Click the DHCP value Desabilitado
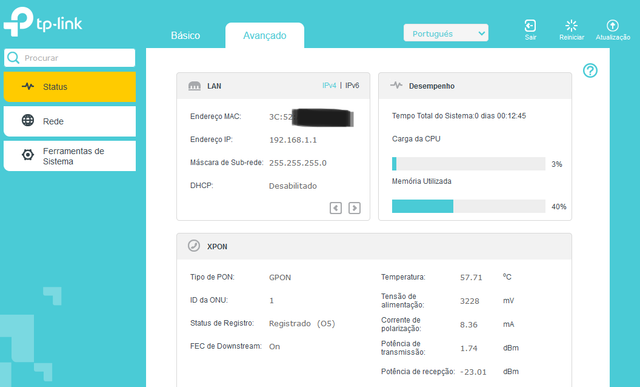 pyautogui.click(x=293, y=186)
